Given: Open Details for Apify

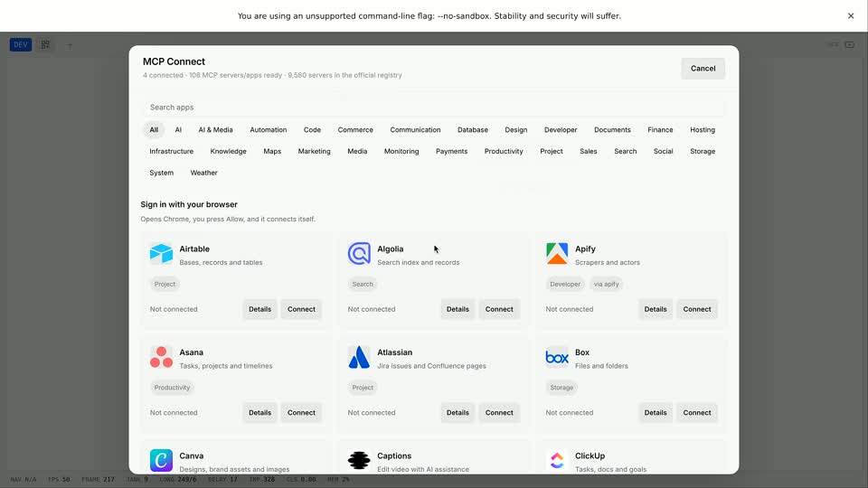Looking at the screenshot, I should (656, 309).
